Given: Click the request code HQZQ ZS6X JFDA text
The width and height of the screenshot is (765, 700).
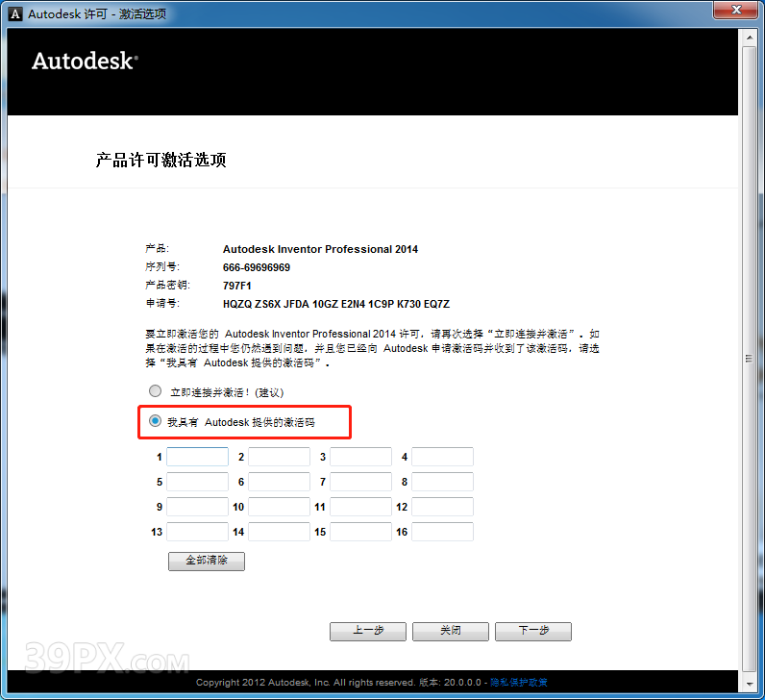Looking at the screenshot, I should pos(336,304).
